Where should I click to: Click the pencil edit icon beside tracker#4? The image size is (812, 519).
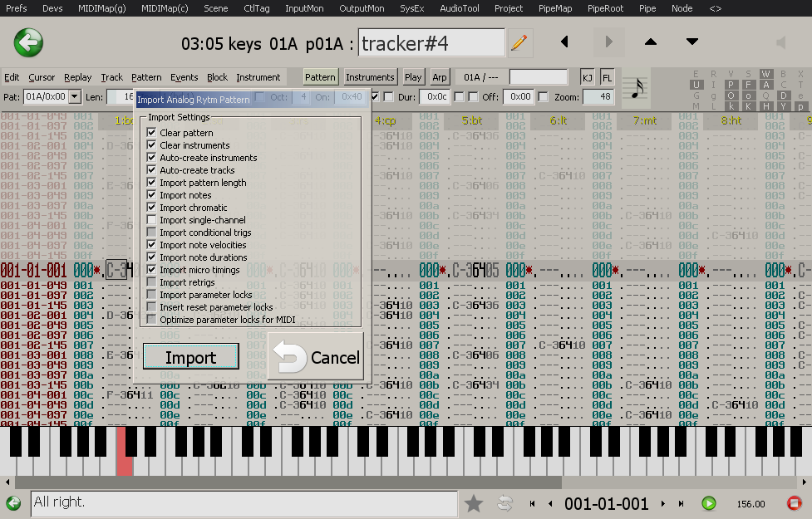click(x=519, y=42)
